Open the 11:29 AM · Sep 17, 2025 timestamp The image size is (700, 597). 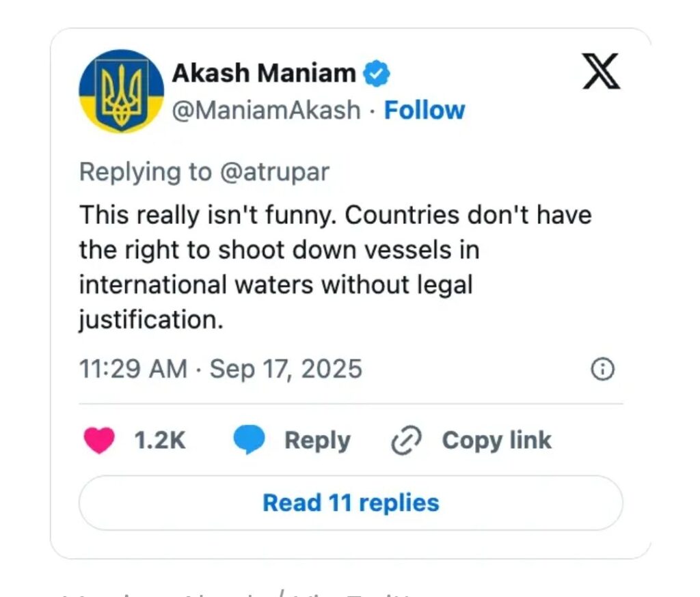[221, 369]
